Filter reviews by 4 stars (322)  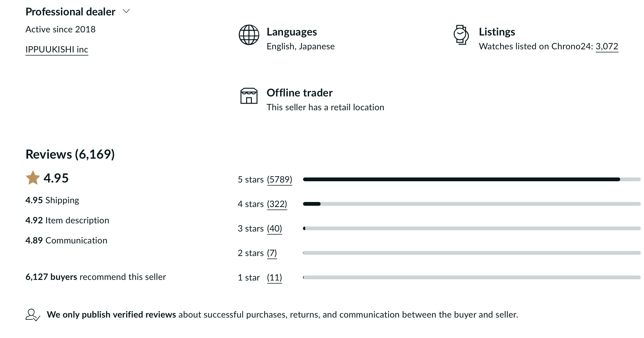click(x=277, y=204)
